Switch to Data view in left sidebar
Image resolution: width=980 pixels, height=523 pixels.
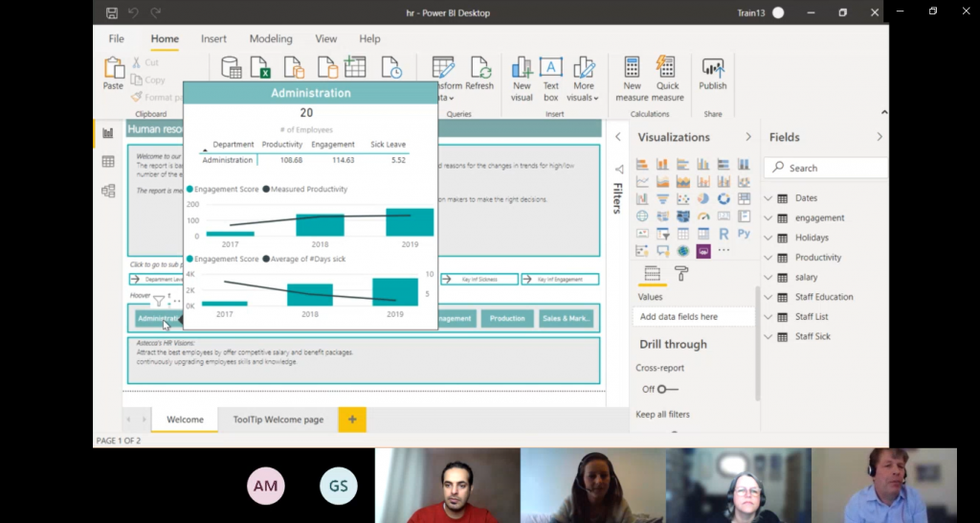tap(108, 162)
